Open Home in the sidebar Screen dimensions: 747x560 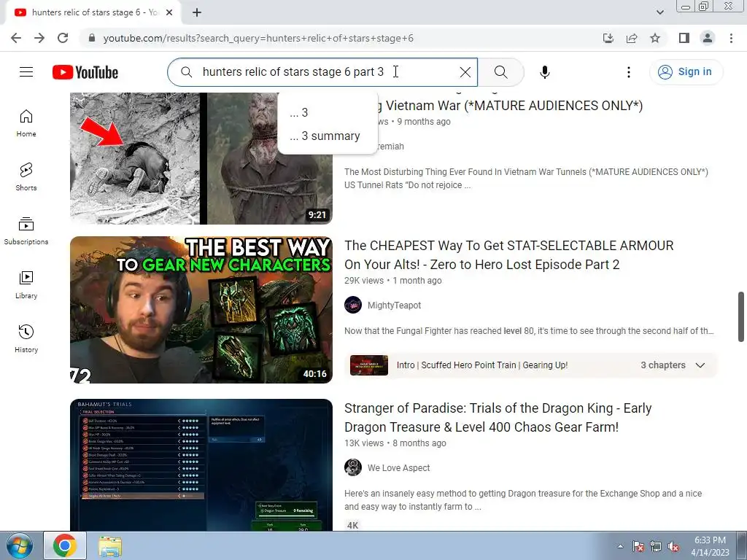pyautogui.click(x=26, y=123)
